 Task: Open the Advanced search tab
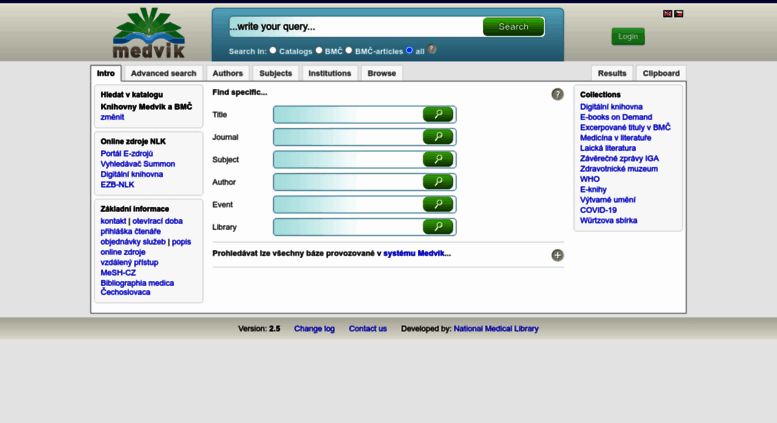click(x=164, y=73)
